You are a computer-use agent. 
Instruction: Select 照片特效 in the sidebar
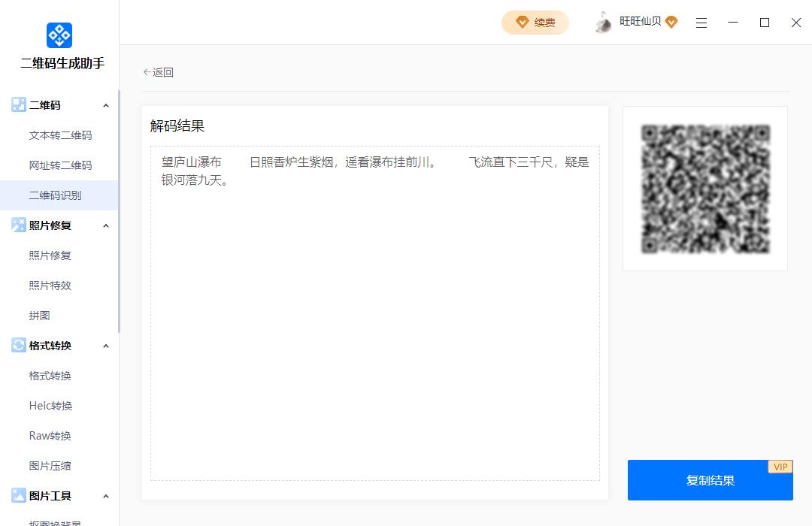point(50,285)
